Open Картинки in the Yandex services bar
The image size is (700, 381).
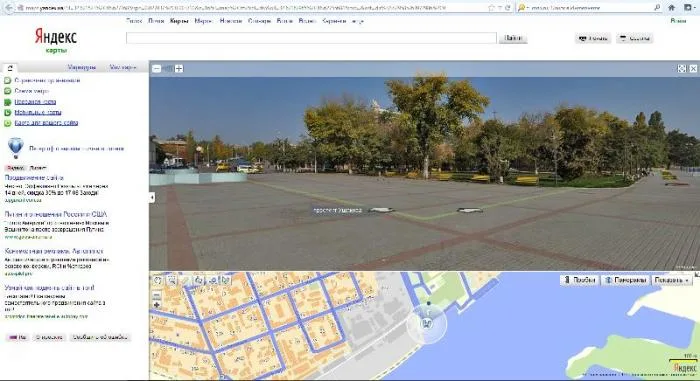tap(334, 21)
